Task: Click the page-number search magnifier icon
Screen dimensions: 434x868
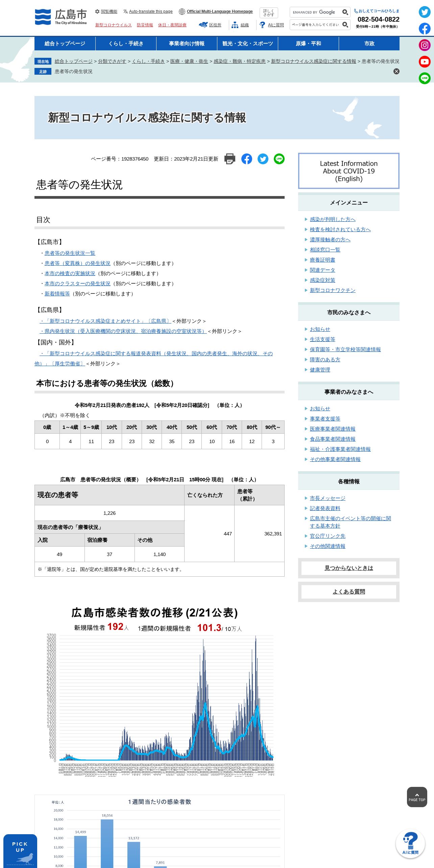Action: [345, 25]
